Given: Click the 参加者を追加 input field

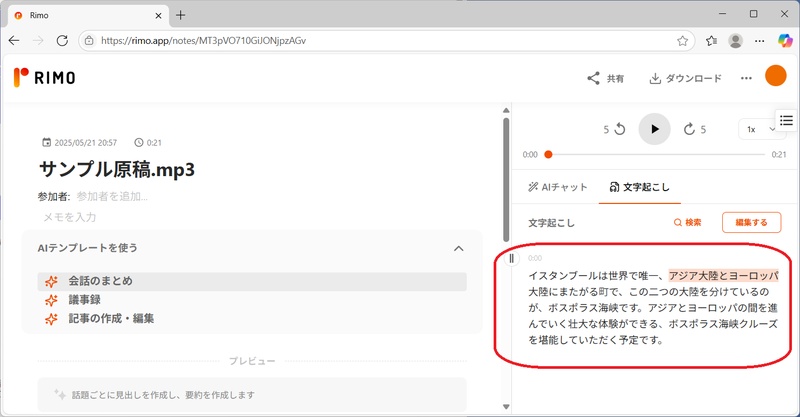Looking at the screenshot, I should coord(112,197).
